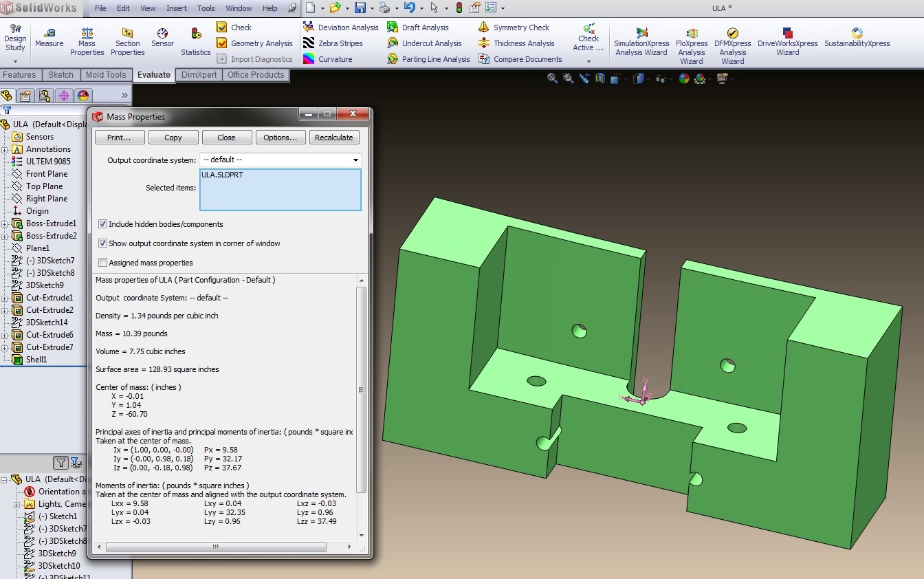This screenshot has height=579, width=924.
Task: Show Curvature display
Action: pyautogui.click(x=328, y=59)
